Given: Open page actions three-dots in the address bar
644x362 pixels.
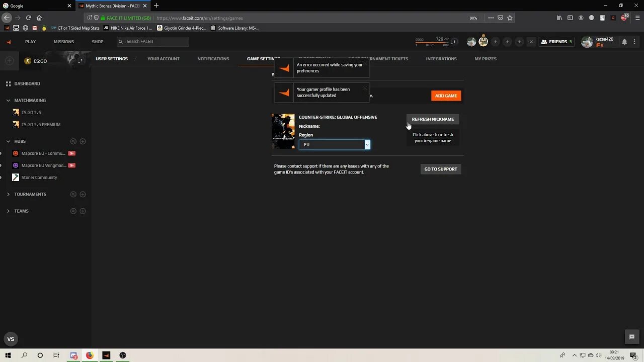Looking at the screenshot, I should pyautogui.click(x=491, y=18).
